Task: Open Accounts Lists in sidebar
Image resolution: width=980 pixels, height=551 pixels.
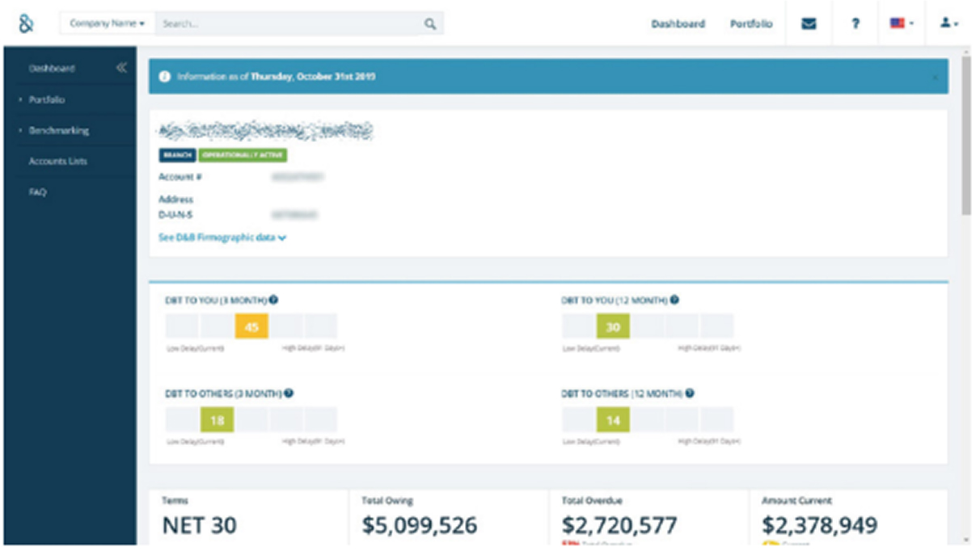Action: coord(57,162)
